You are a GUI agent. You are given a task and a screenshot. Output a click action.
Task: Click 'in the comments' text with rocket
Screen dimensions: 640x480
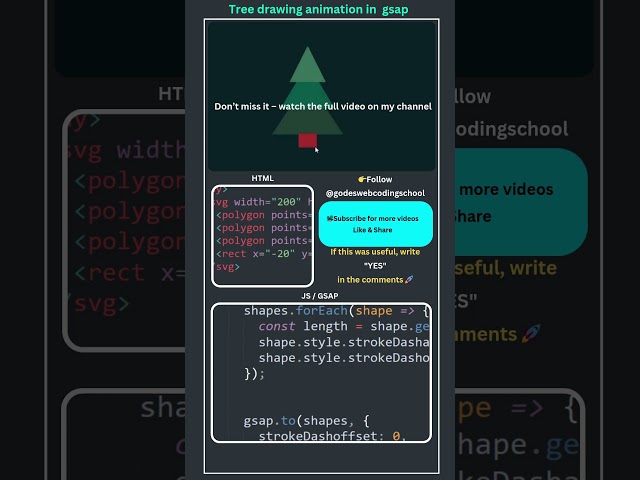[x=375, y=280]
